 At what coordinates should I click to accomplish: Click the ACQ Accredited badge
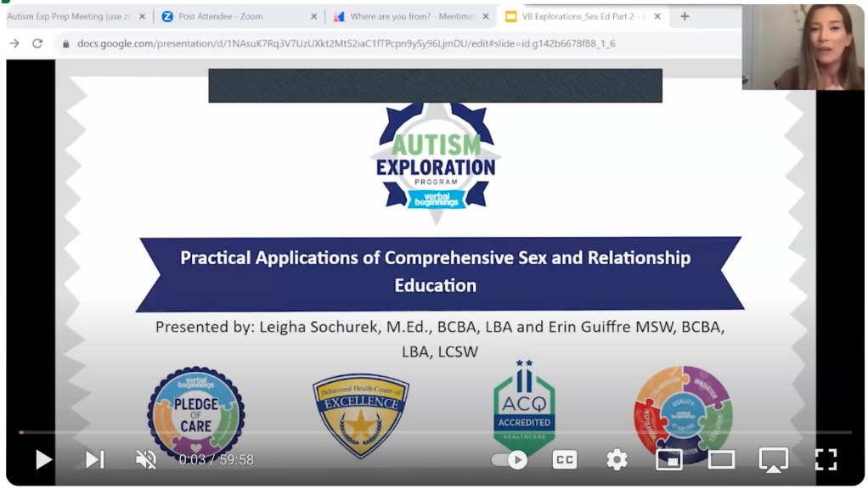coord(524,409)
